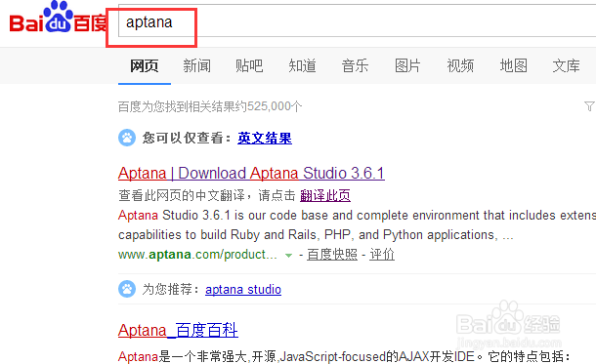Expand the green arrow beside aptana URL

[x=288, y=256]
